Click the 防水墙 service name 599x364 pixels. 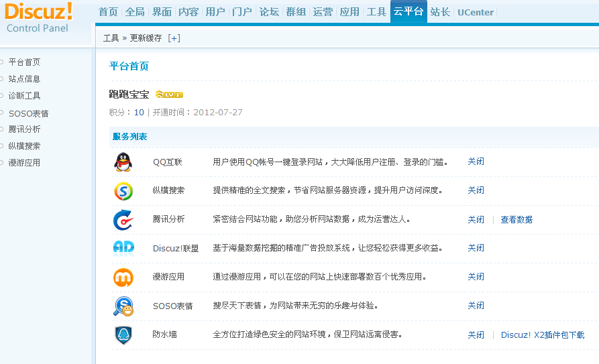pyautogui.click(x=164, y=335)
